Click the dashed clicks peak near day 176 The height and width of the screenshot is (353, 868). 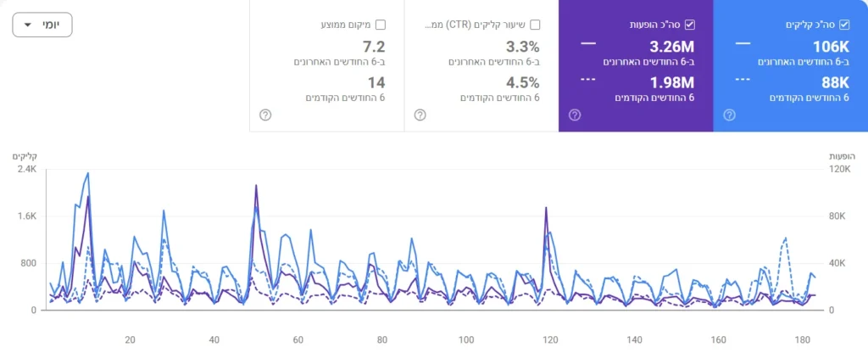[785, 238]
